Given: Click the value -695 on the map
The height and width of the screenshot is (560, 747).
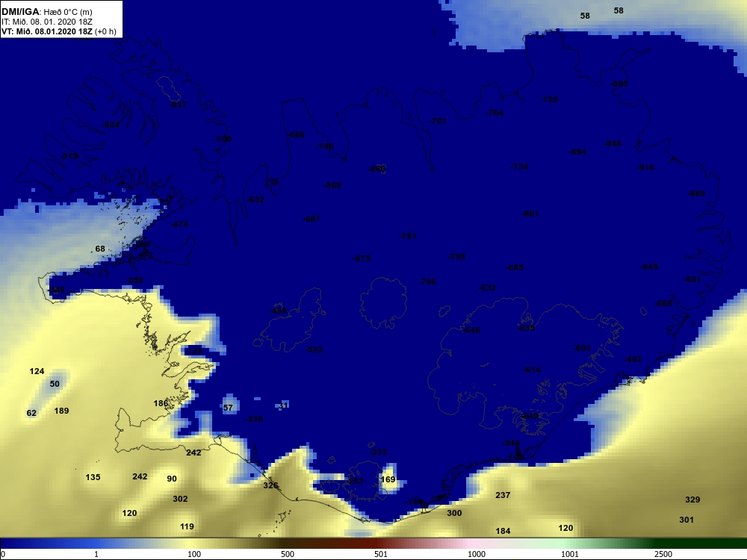Looking at the screenshot, I should (620, 84).
